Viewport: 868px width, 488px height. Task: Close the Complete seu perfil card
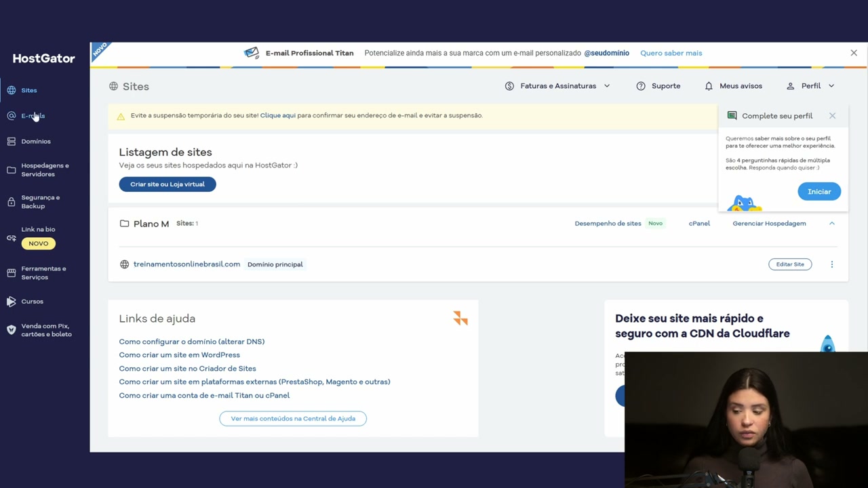point(832,116)
